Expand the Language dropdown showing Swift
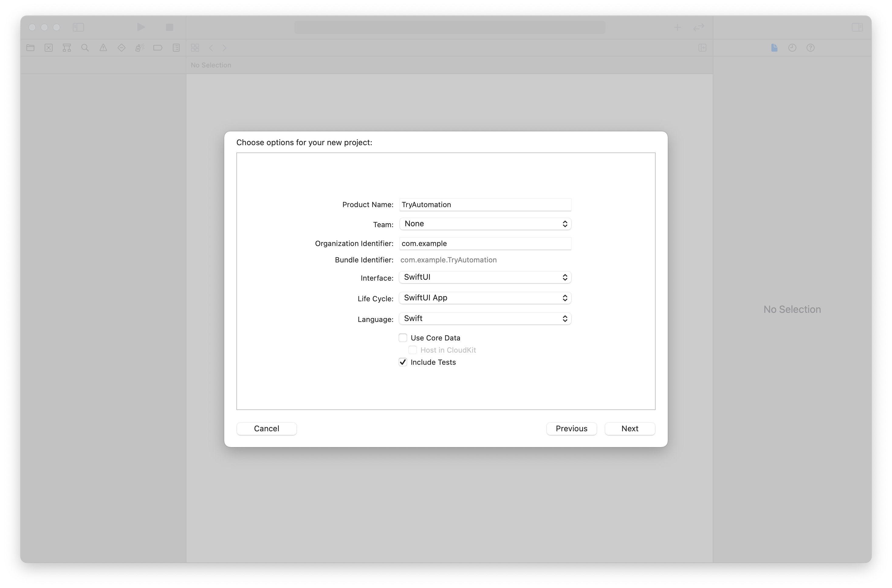892x588 pixels. [485, 319]
